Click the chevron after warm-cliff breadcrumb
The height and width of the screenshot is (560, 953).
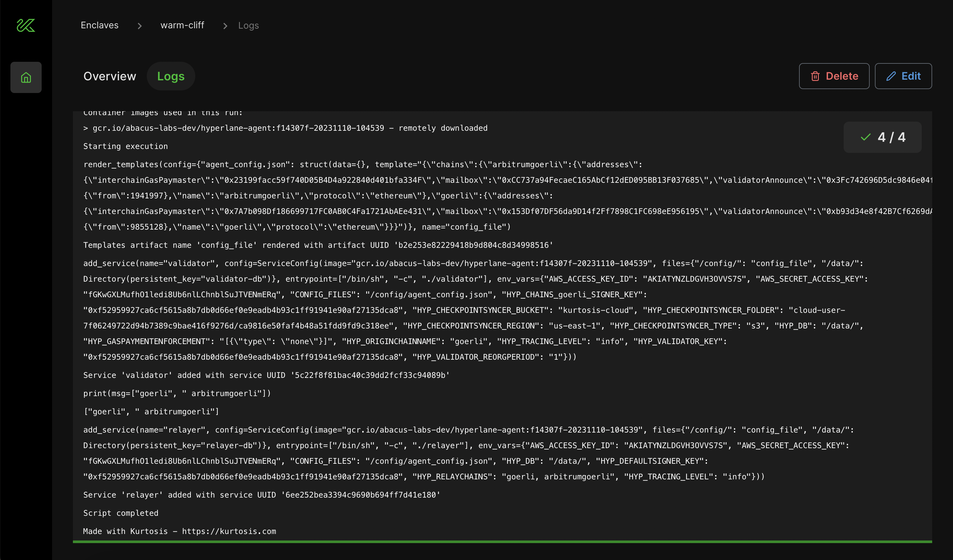tap(225, 26)
